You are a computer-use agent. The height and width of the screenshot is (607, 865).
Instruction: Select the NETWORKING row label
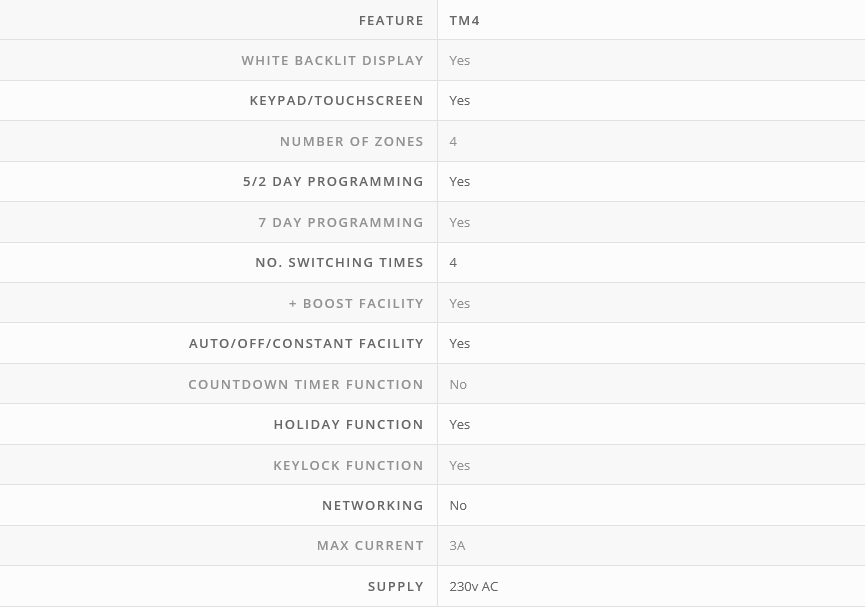[x=372, y=505]
